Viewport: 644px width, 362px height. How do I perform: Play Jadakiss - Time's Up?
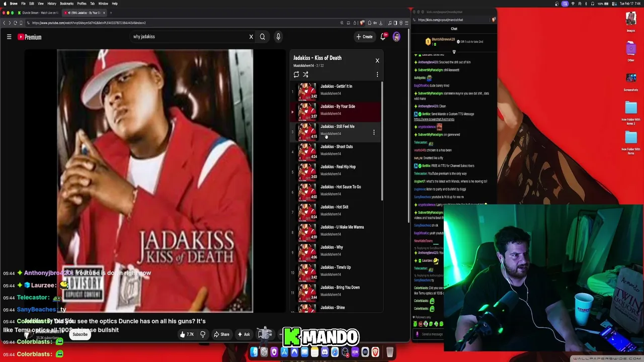coord(336,273)
